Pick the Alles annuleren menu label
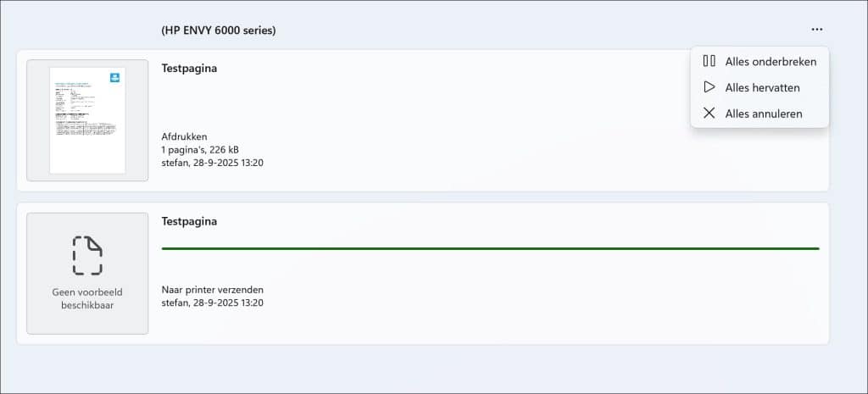Viewport: 868px width, 394px height. coord(764,114)
